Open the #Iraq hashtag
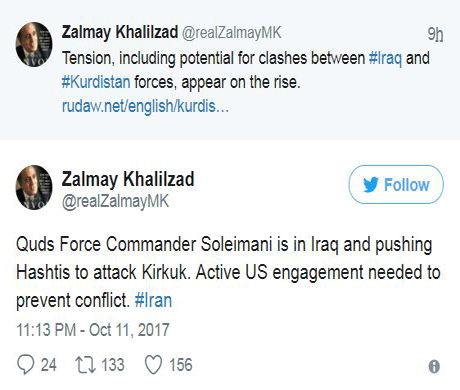The height and width of the screenshot is (390, 460). (385, 58)
